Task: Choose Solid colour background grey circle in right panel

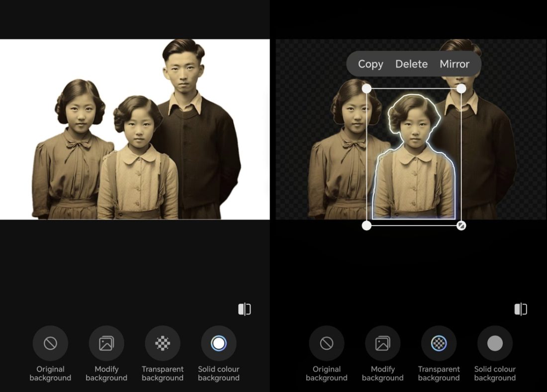Action: pyautogui.click(x=495, y=343)
